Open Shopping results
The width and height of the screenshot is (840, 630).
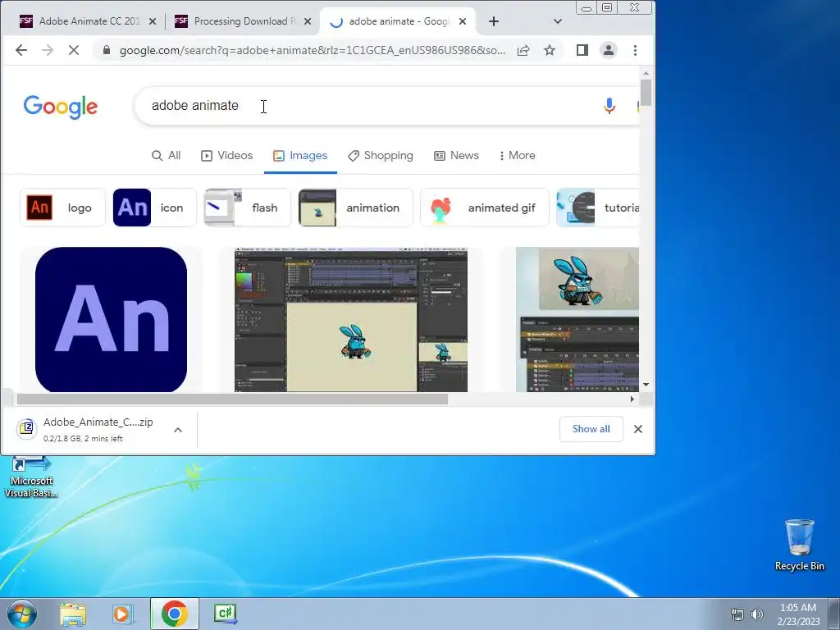(381, 155)
